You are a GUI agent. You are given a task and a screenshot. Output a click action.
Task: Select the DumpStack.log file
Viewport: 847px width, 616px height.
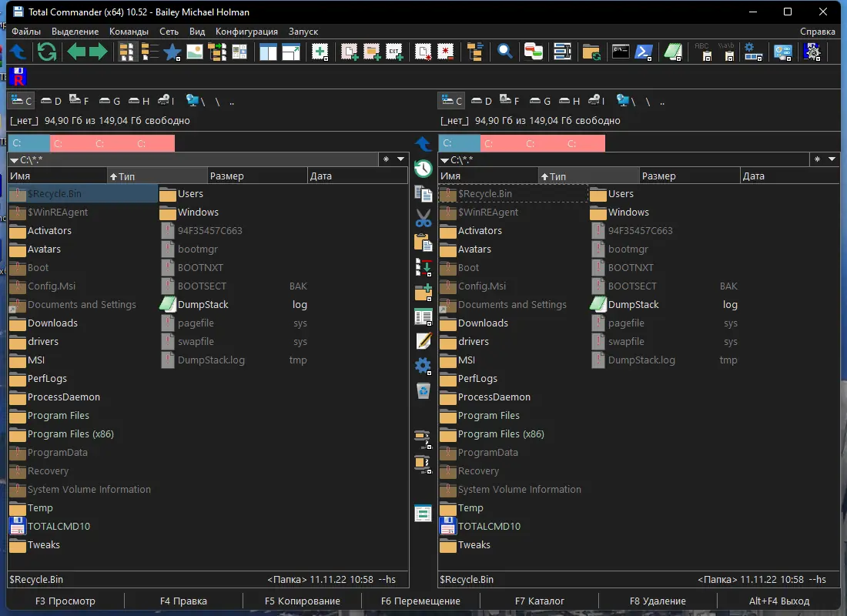204,304
